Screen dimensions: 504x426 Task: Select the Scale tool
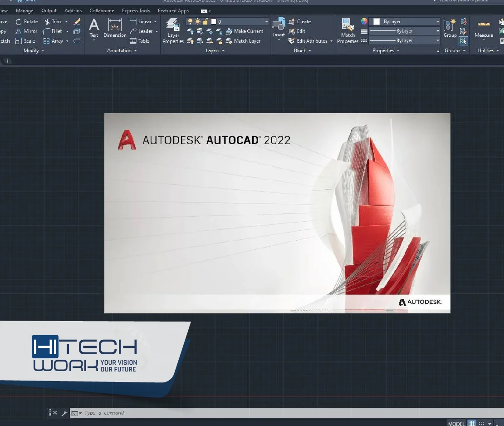tap(25, 41)
